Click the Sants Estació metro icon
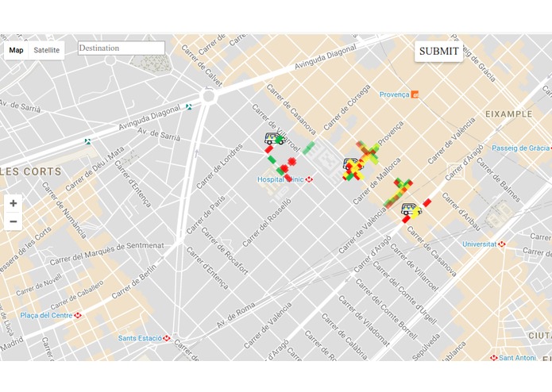 167,338
